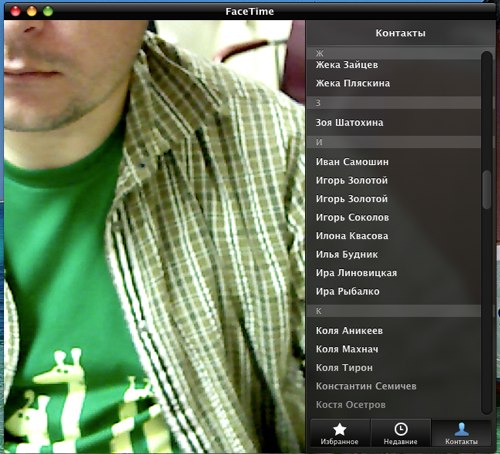
Task: Open the Избранное favorites star tab
Action: pyautogui.click(x=339, y=433)
